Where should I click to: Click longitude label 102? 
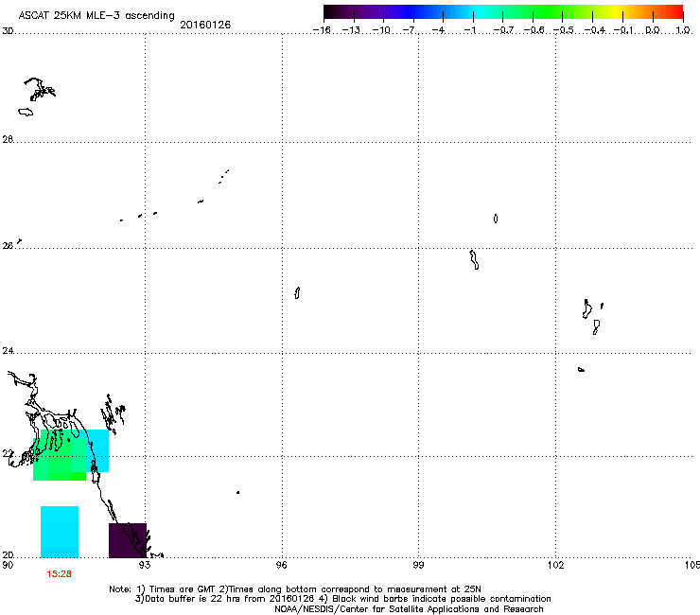tap(556, 565)
